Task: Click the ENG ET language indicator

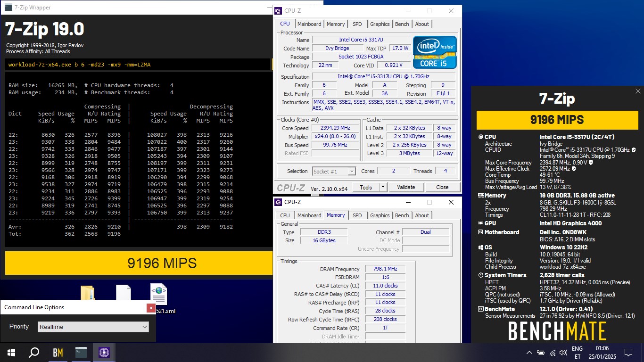Action: pos(577,353)
